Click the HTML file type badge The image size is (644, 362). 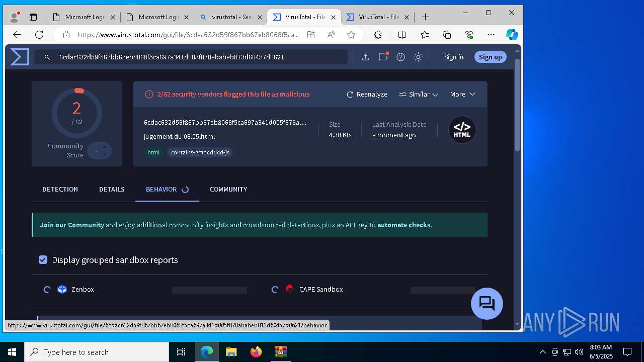(x=462, y=130)
